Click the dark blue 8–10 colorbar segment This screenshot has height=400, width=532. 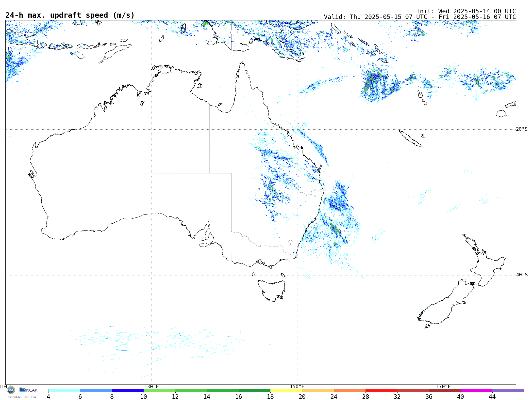coord(128,390)
